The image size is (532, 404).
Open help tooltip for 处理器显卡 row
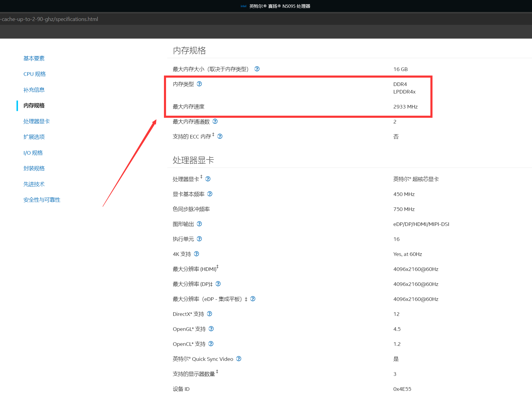[208, 179]
